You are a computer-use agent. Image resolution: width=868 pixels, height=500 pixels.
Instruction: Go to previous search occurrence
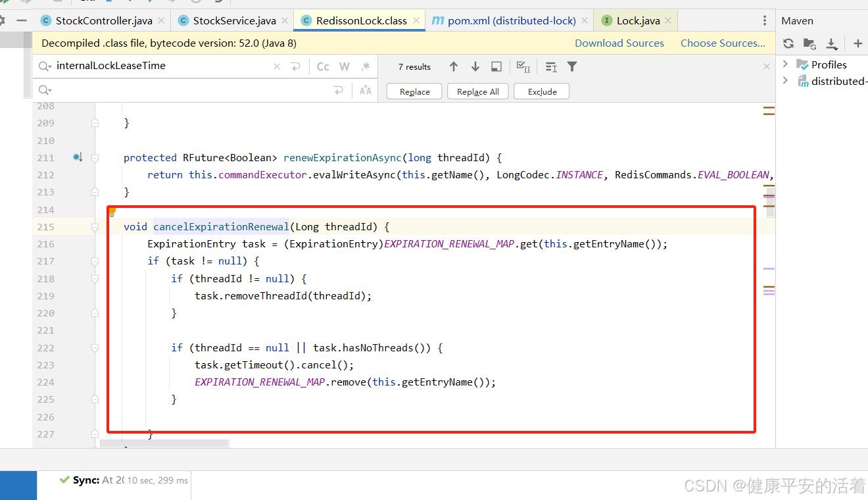pos(454,66)
